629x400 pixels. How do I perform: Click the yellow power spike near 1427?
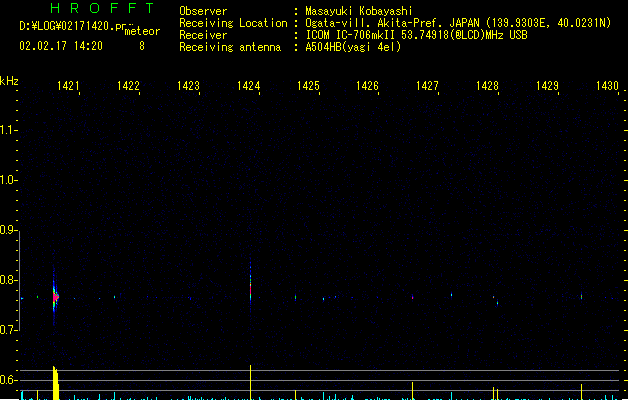(x=412, y=391)
